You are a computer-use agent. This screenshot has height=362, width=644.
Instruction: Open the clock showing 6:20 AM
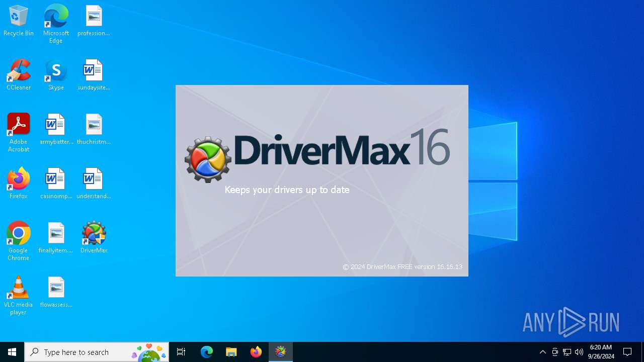tap(601, 352)
